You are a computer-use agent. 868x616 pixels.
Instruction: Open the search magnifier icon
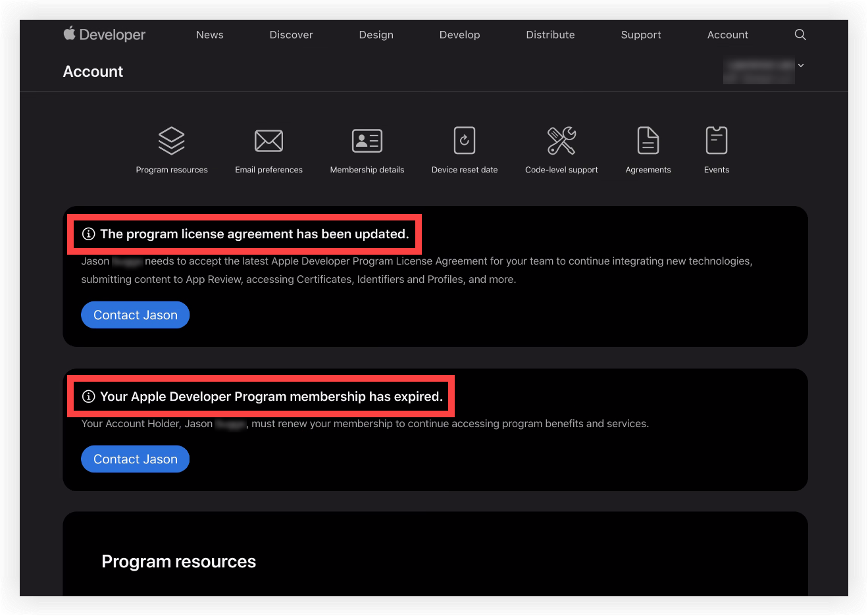pyautogui.click(x=800, y=35)
